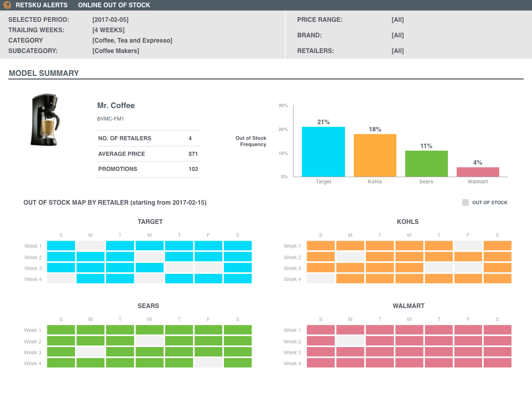This screenshot has width=532, height=399.
Task: Click the Target label under the bar chart
Action: (x=323, y=182)
